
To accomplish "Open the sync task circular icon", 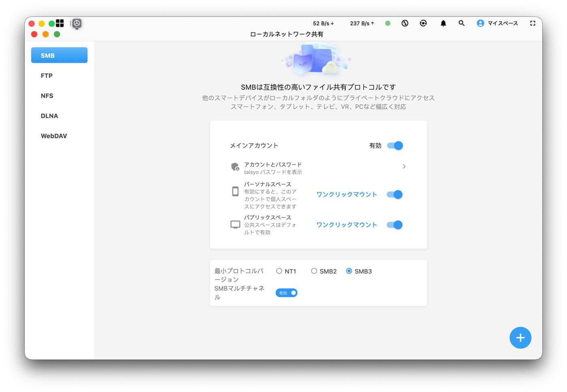I will point(405,23).
